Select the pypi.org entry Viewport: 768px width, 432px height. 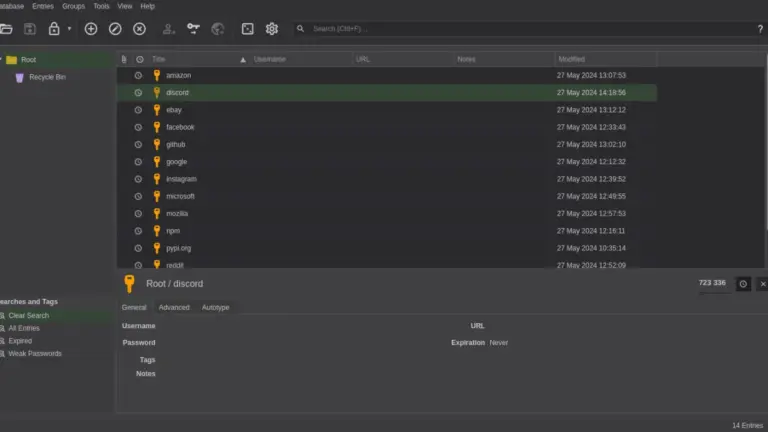tap(387, 248)
